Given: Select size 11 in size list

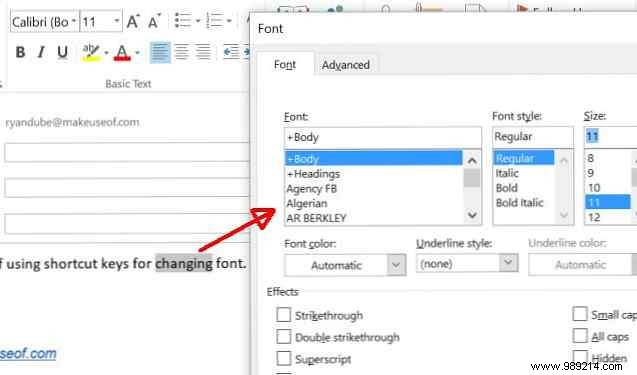Looking at the screenshot, I should tap(608, 202).
